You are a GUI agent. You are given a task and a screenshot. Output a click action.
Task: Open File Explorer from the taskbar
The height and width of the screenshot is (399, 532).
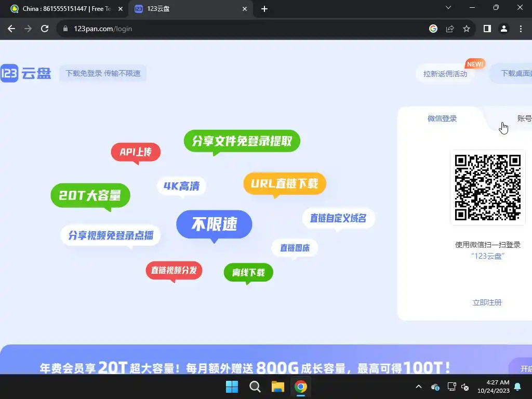[277, 387]
